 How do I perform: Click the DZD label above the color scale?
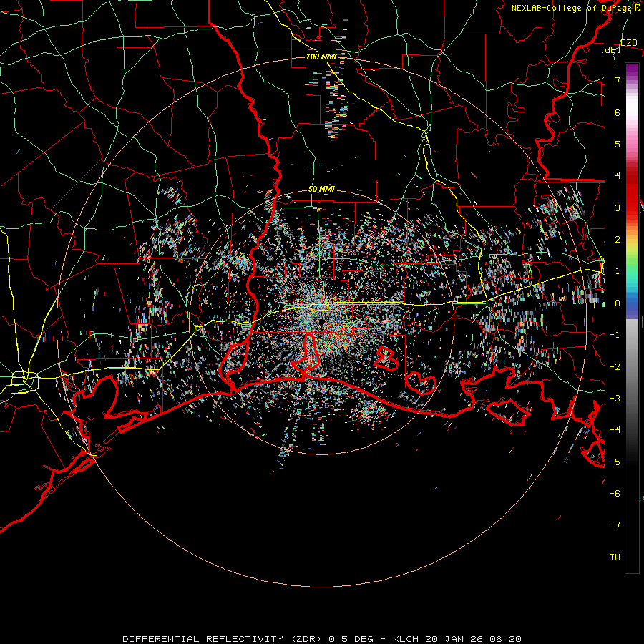(x=629, y=43)
